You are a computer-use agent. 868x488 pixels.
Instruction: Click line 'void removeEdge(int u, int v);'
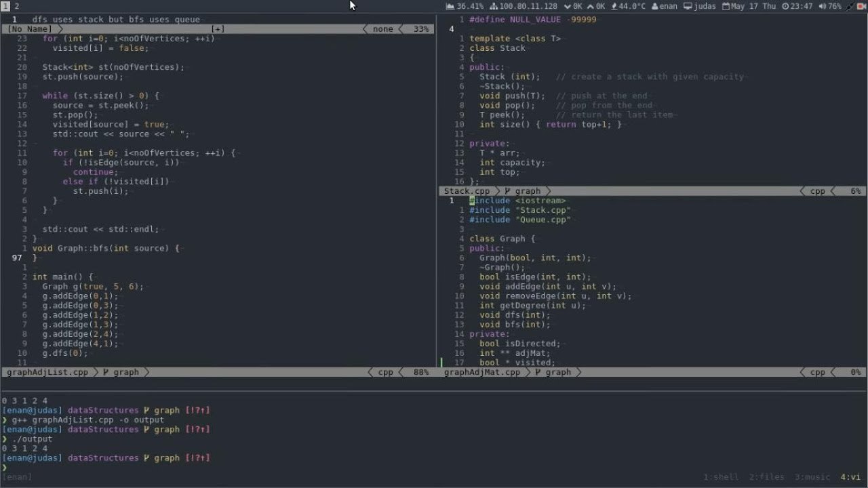[x=555, y=296]
